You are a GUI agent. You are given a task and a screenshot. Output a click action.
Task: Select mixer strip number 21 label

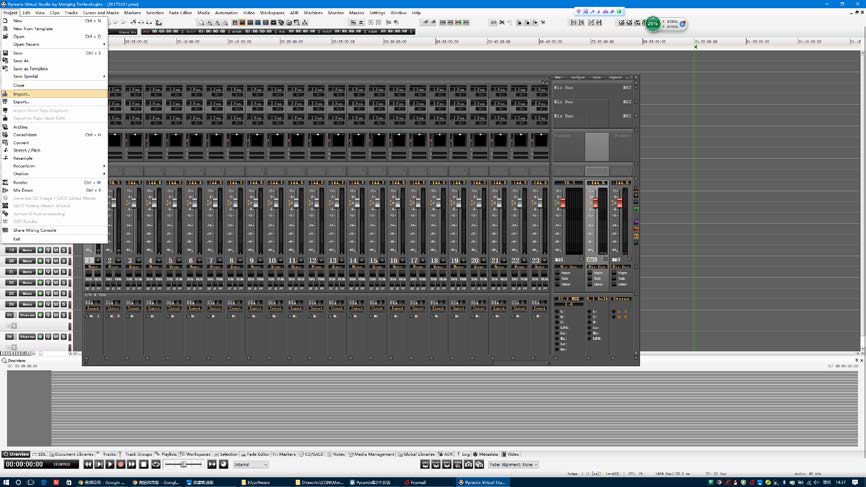[495, 260]
